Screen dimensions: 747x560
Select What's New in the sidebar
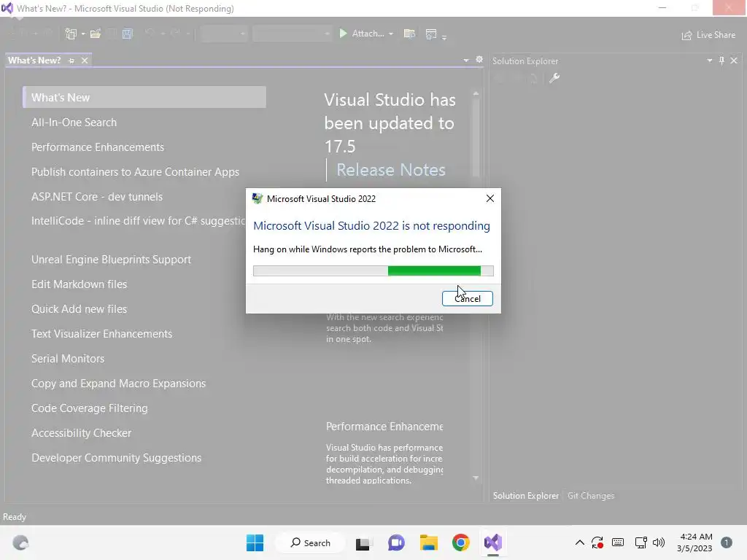click(x=144, y=97)
